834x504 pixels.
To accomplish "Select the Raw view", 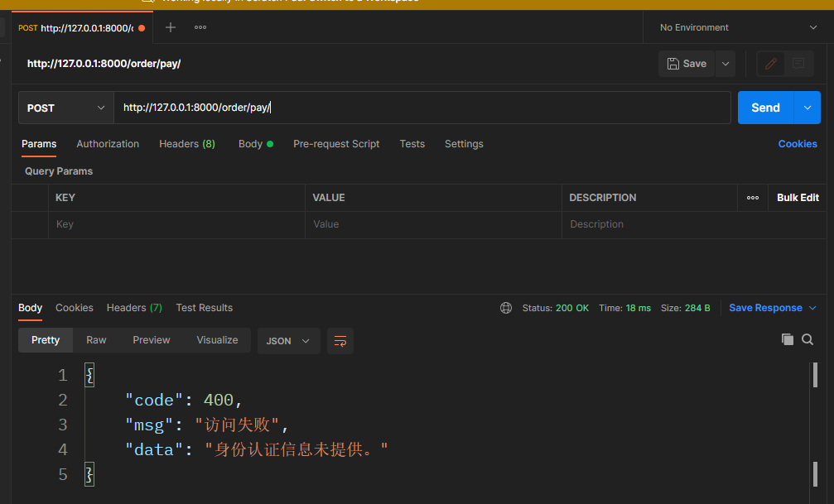I will [96, 340].
